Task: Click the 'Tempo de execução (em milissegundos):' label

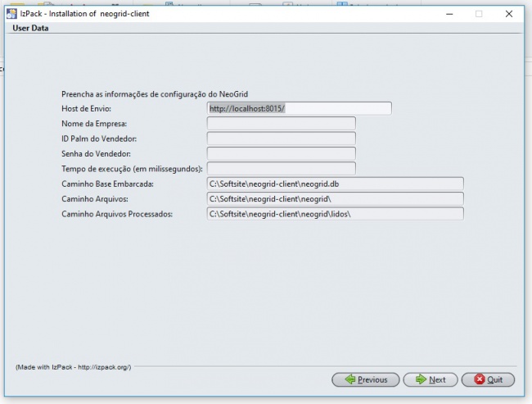Action: (x=132, y=169)
